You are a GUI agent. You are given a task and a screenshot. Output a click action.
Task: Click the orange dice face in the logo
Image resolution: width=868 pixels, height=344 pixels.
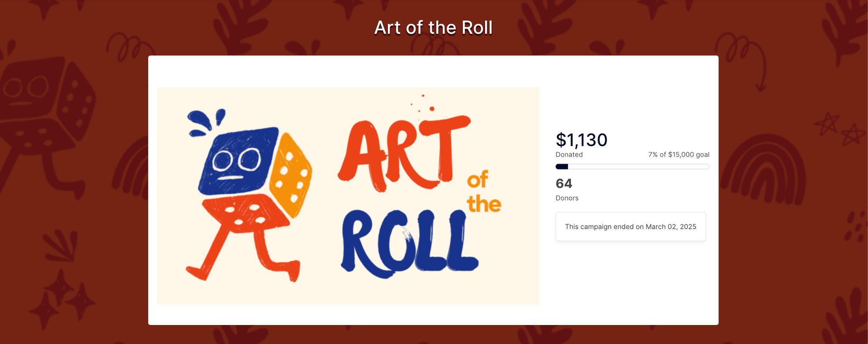291,174
